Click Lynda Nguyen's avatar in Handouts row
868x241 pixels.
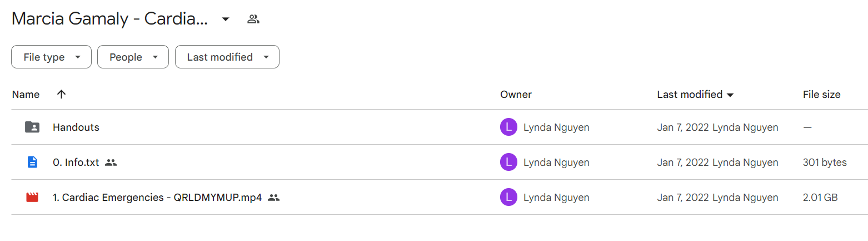(508, 127)
